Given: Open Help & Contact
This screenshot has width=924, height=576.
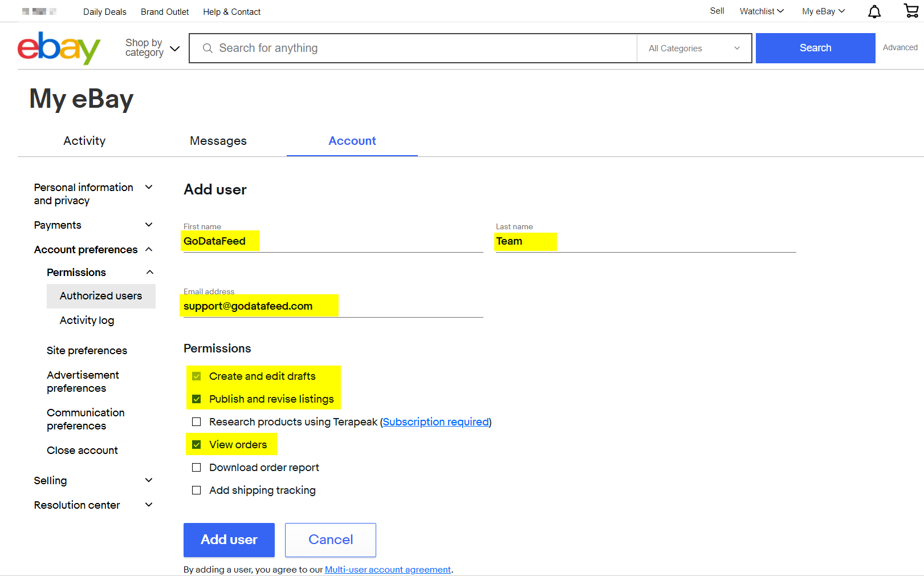Looking at the screenshot, I should point(232,11).
